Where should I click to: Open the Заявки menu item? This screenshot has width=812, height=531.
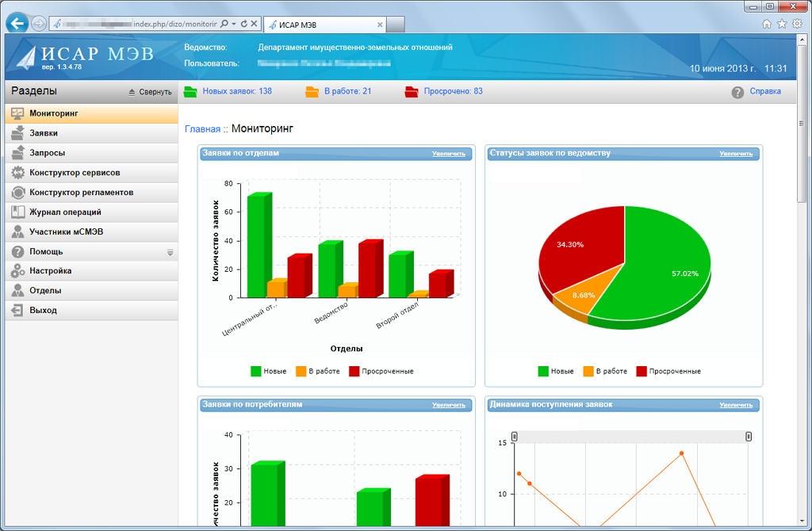click(x=92, y=133)
